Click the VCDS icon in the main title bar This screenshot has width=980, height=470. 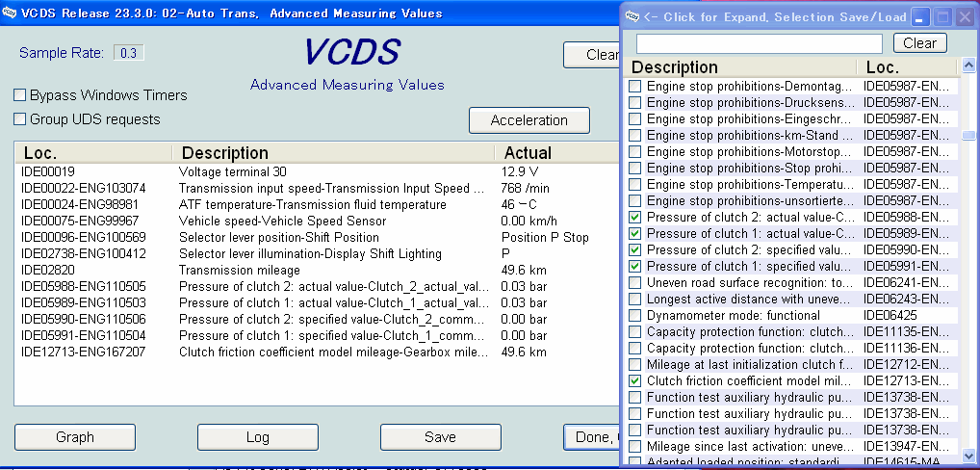(x=12, y=13)
